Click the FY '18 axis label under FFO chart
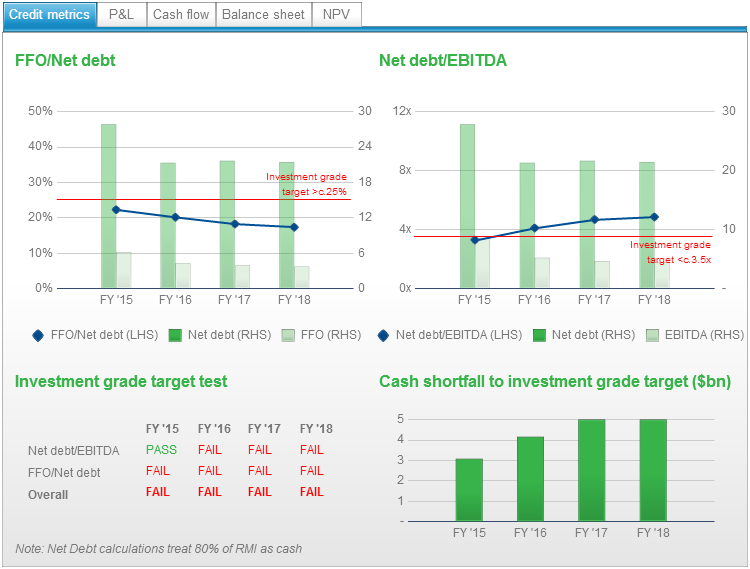 [x=294, y=300]
